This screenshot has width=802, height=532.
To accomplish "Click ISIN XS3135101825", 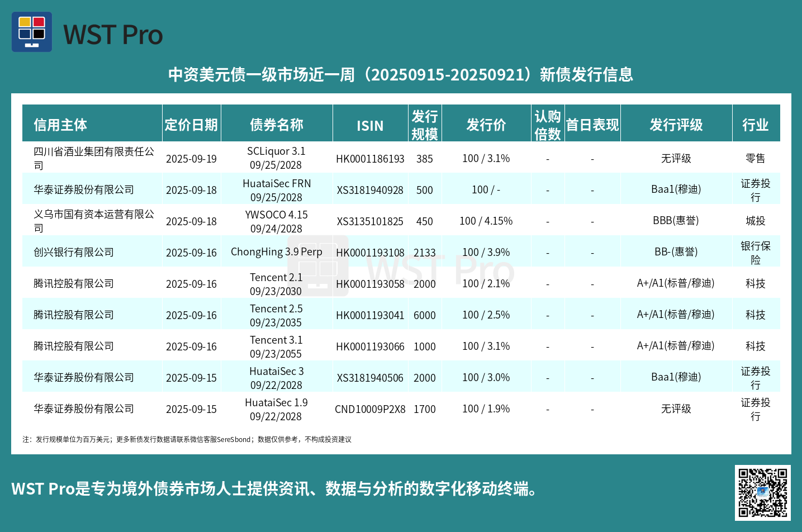I will click(370, 221).
